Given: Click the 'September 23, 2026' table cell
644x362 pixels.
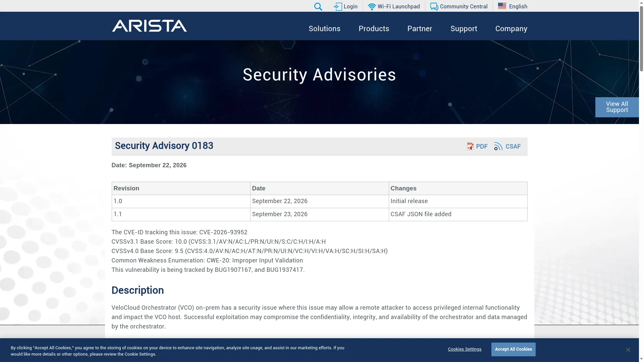Looking at the screenshot, I should [319, 215].
